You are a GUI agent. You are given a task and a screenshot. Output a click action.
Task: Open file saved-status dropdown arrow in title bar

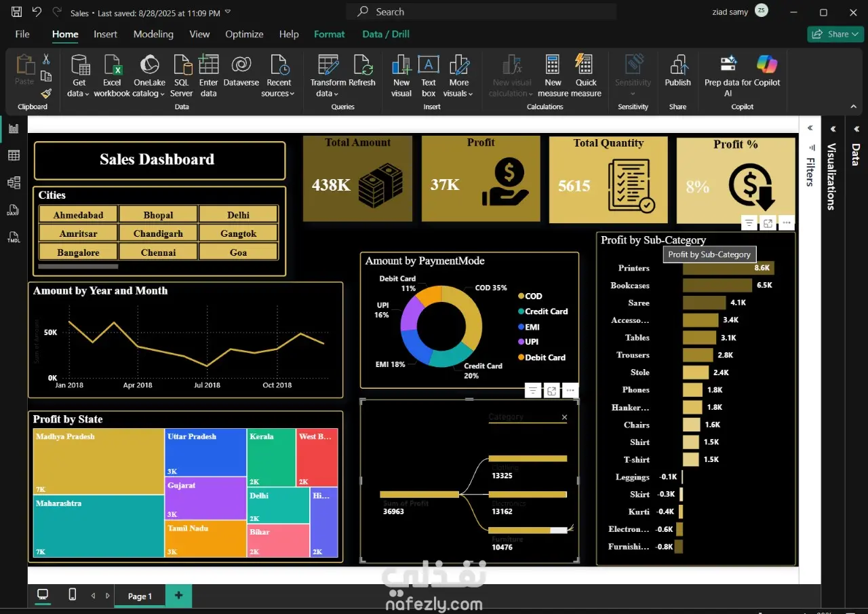pyautogui.click(x=227, y=12)
